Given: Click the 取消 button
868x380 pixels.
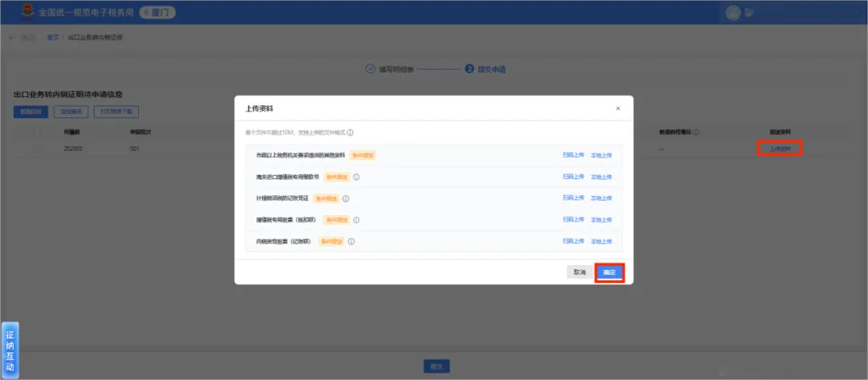Looking at the screenshot, I should (579, 272).
